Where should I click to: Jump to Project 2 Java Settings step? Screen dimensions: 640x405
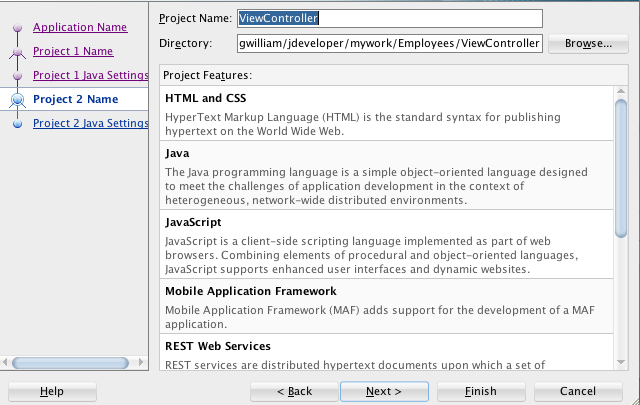click(91, 123)
